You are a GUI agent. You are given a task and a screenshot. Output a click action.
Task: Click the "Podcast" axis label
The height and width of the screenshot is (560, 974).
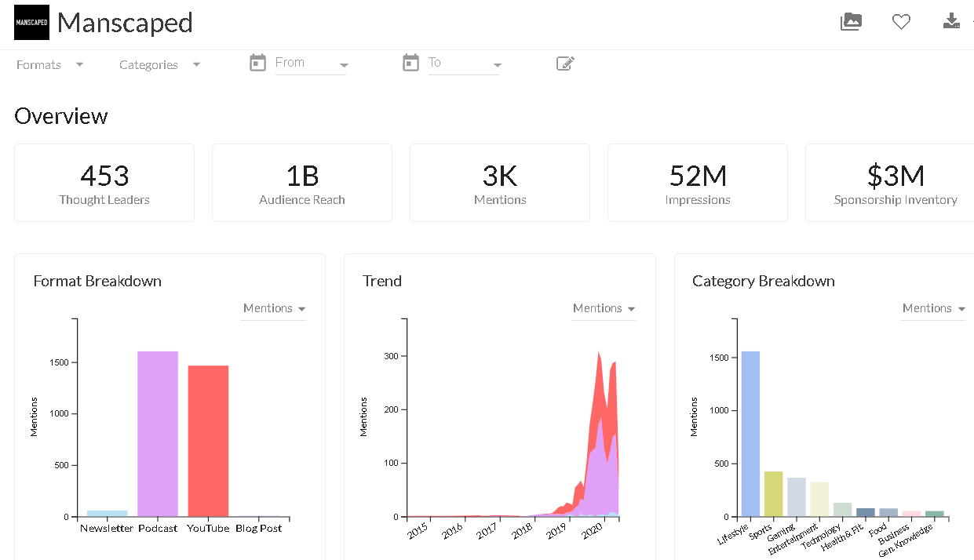(x=158, y=529)
